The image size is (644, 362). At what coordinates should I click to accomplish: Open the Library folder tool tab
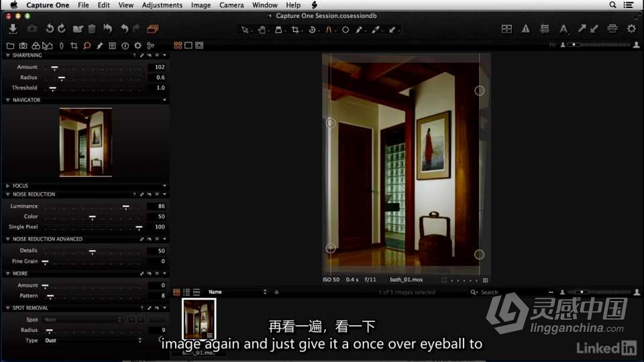click(10, 46)
